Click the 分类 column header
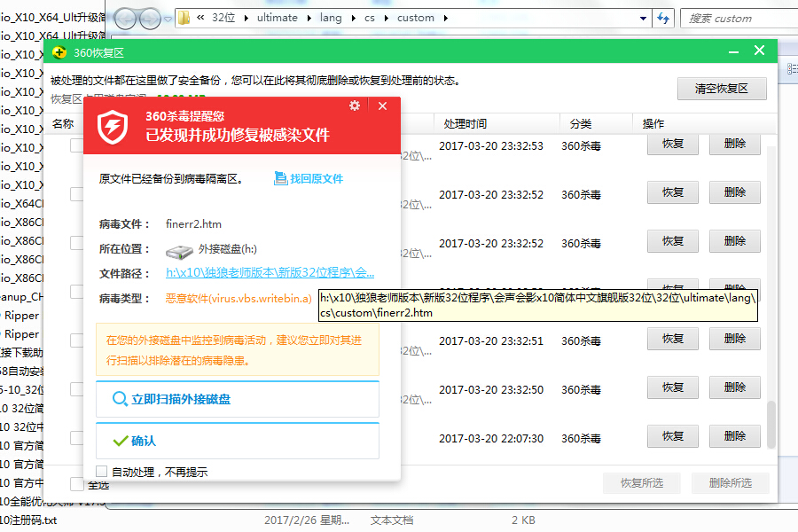798x532 pixels. coord(581,124)
